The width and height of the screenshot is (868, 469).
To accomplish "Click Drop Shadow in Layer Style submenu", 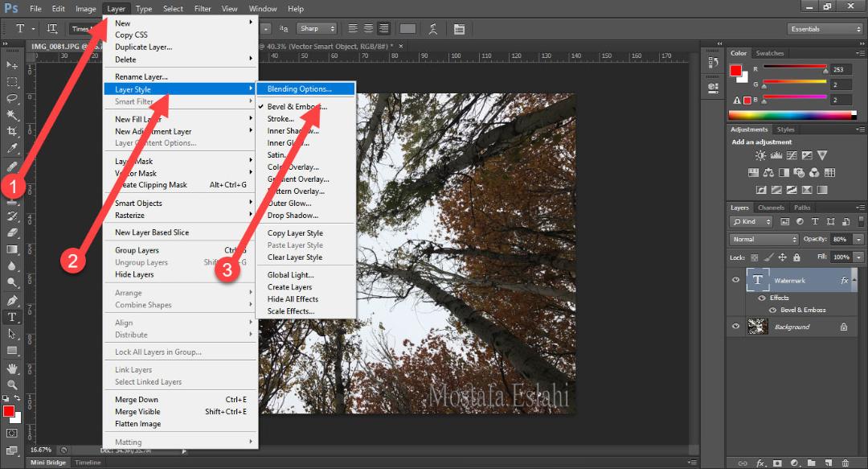I will tap(293, 215).
